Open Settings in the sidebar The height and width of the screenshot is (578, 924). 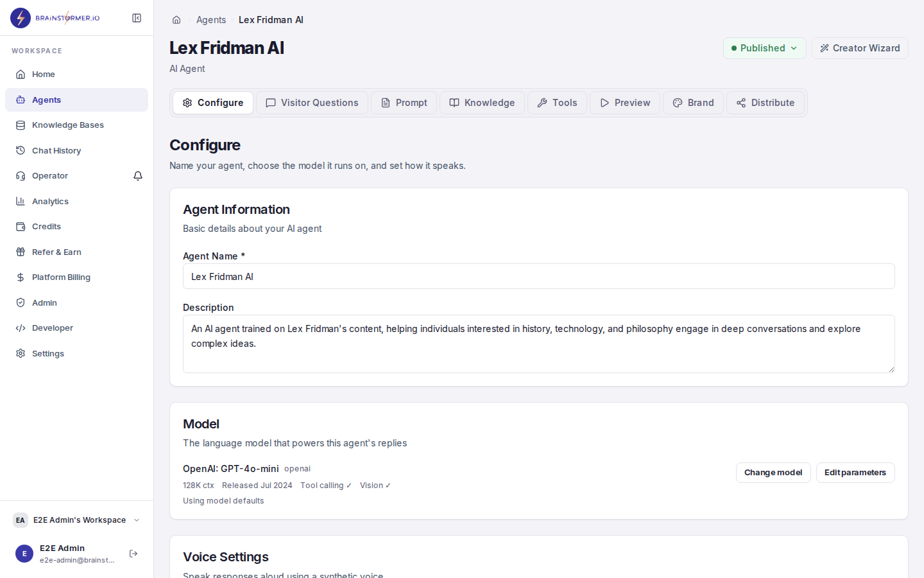[76, 353]
